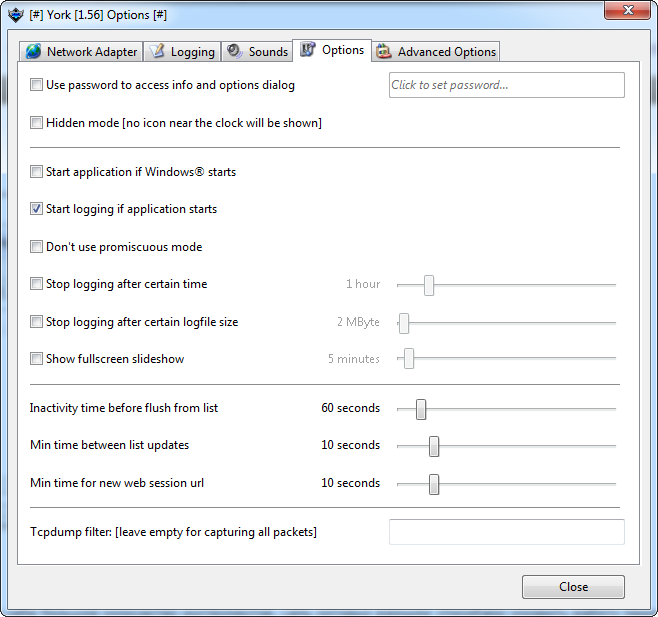Click the Options tab icon

pos(307,50)
